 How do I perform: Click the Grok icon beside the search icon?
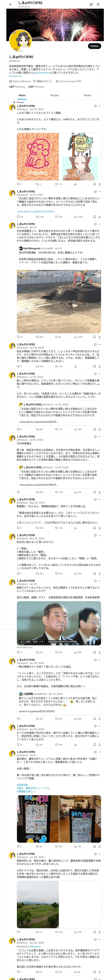[x=91, y=4]
